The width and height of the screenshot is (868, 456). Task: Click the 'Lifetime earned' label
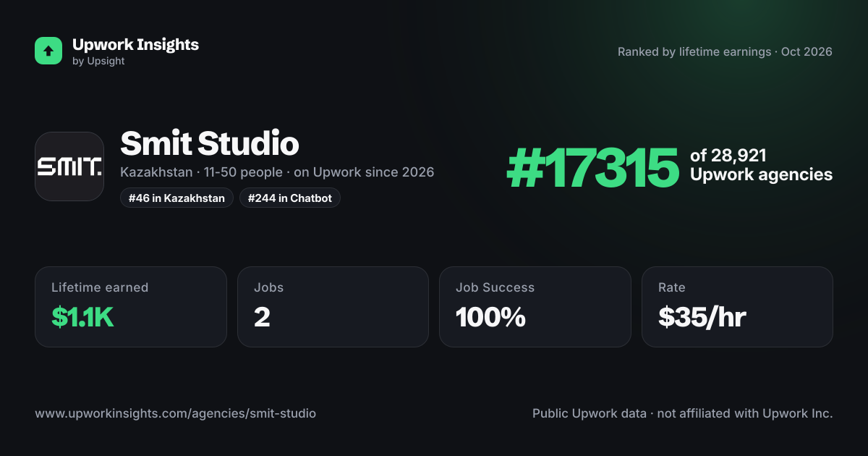[x=100, y=287]
